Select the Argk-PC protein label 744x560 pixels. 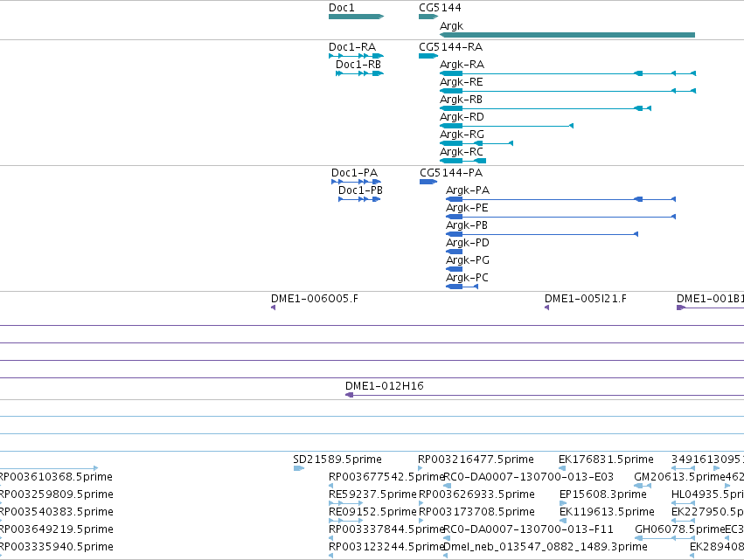pos(467,278)
